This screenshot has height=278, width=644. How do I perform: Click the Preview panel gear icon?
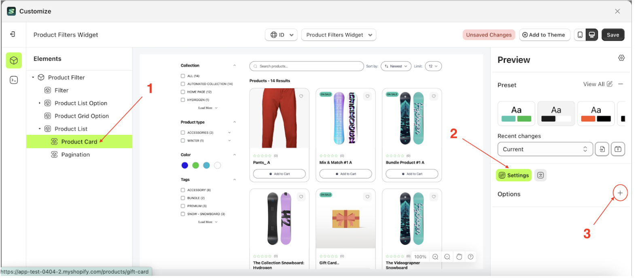[x=621, y=58]
